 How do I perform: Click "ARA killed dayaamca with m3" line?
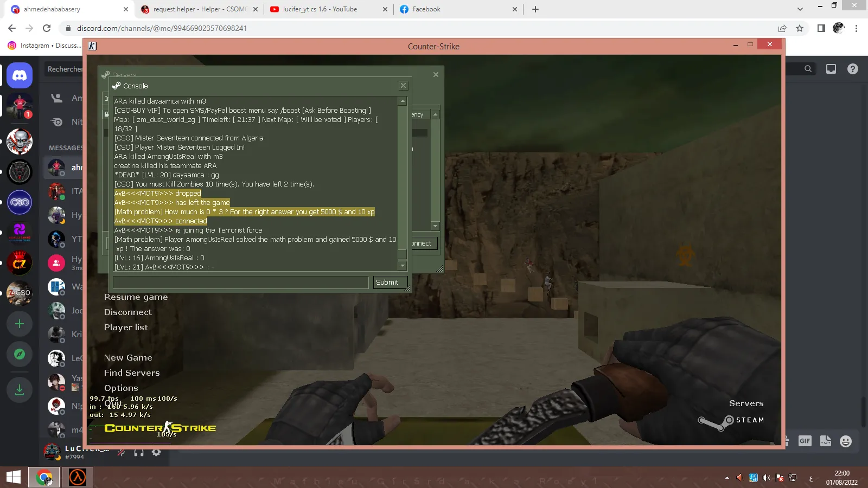tap(160, 101)
